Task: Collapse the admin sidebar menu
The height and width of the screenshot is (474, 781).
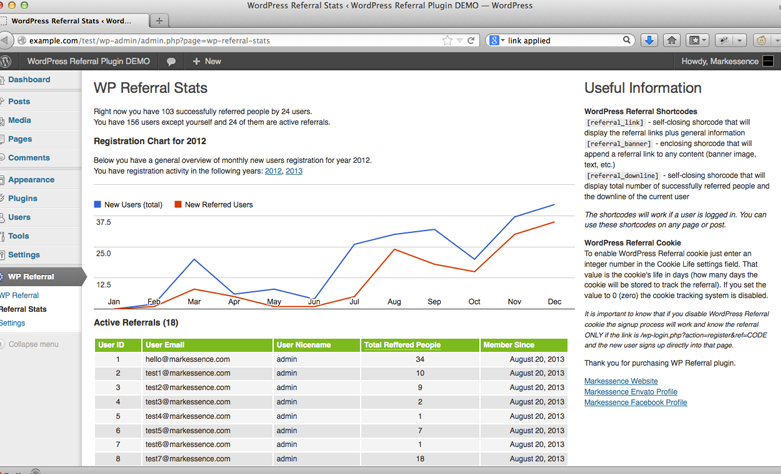Action: pos(33,344)
